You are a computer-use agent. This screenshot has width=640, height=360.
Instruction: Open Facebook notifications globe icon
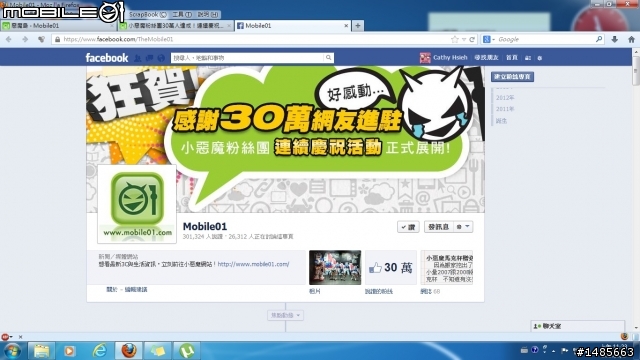[x=161, y=58]
